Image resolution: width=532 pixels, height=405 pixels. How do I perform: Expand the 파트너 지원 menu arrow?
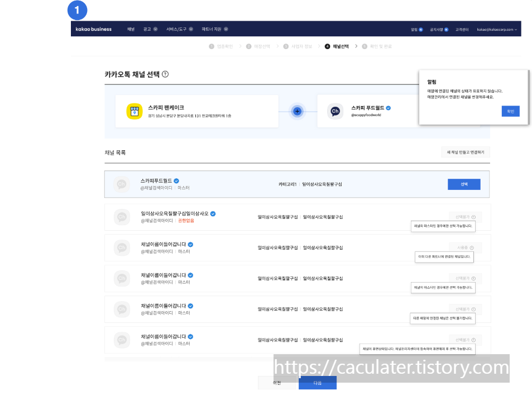coord(226,29)
